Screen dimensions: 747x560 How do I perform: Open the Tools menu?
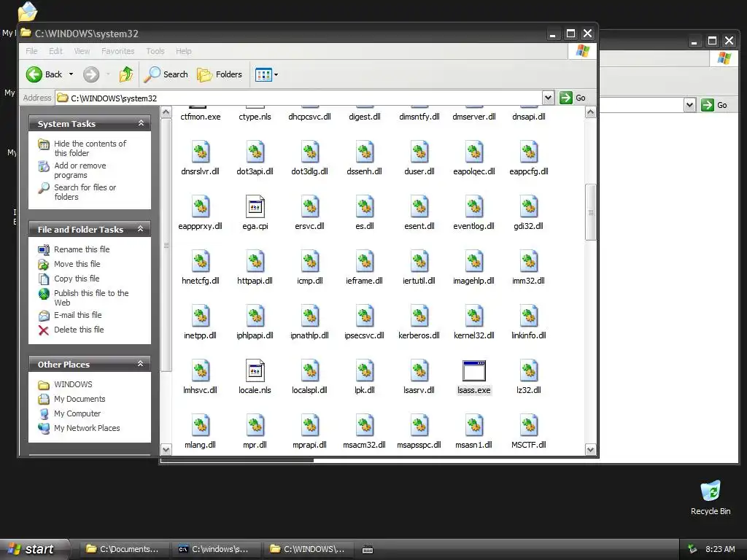(155, 51)
